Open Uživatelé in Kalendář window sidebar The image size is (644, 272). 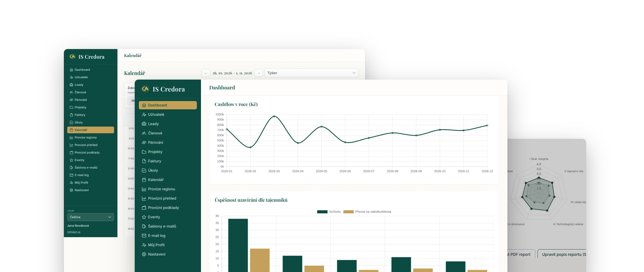(x=90, y=77)
